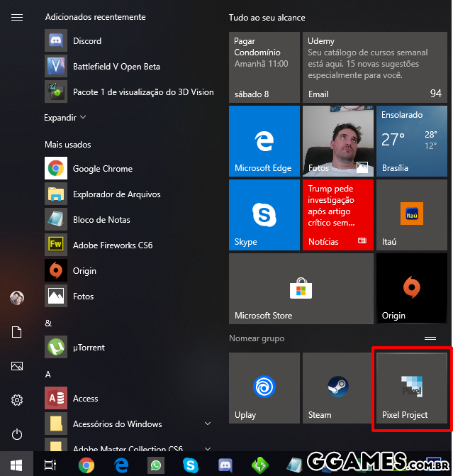Click the green diamond icon on taskbar
Image resolution: width=453 pixels, height=476 pixels.
coord(260,465)
